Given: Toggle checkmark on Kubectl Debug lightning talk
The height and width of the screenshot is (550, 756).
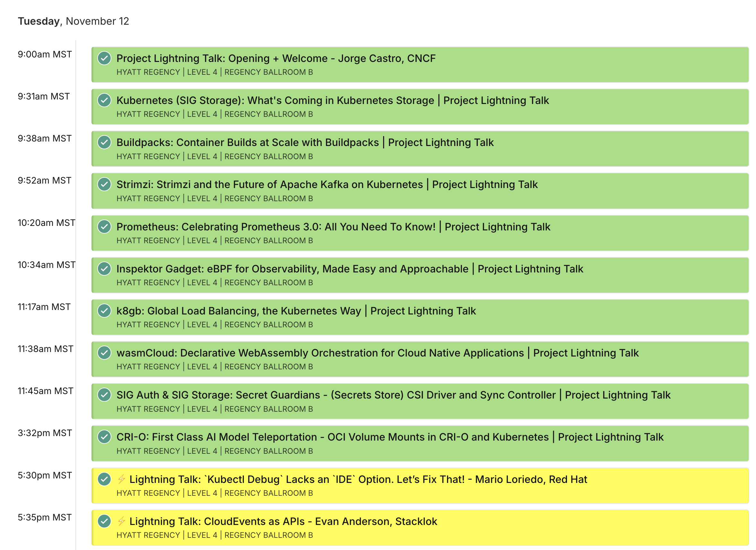Looking at the screenshot, I should 104,479.
